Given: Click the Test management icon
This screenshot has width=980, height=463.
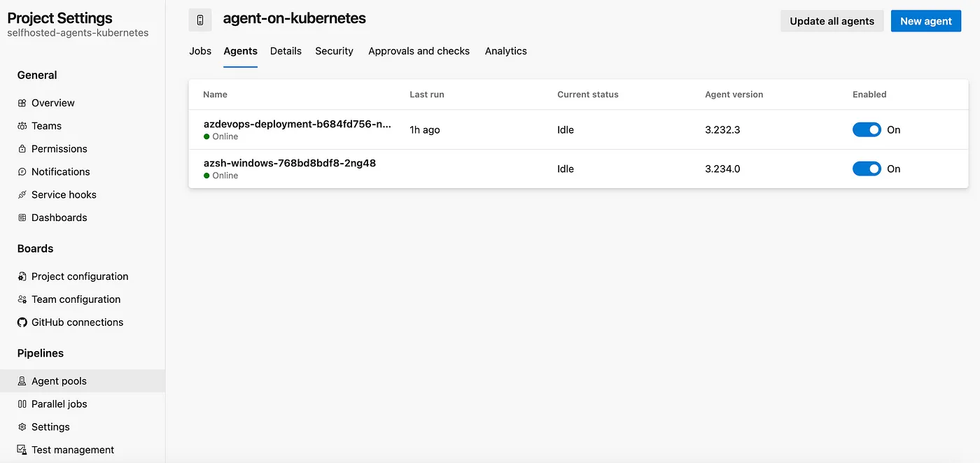Looking at the screenshot, I should pos(22,450).
